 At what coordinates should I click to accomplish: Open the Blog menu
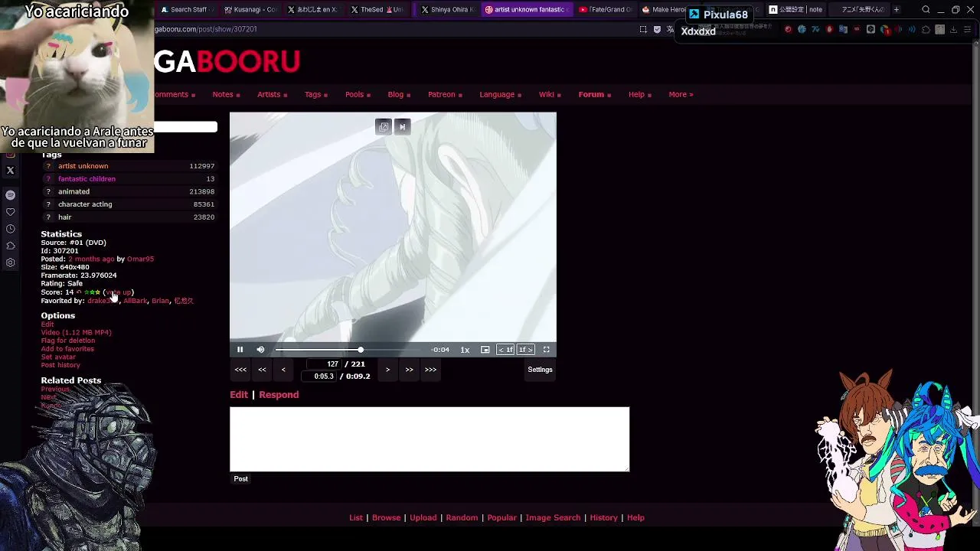[399, 95]
